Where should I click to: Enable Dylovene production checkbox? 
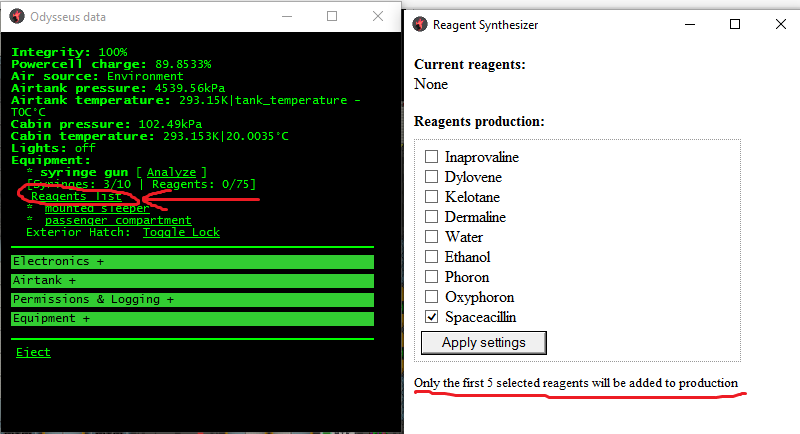click(x=432, y=176)
